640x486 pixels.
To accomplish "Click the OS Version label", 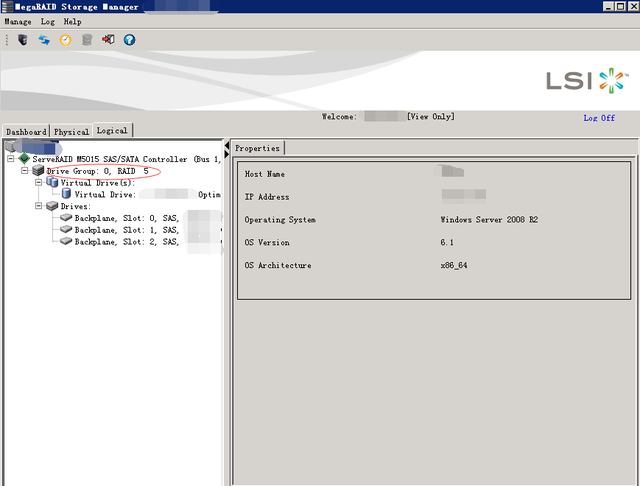I will pyautogui.click(x=267, y=242).
